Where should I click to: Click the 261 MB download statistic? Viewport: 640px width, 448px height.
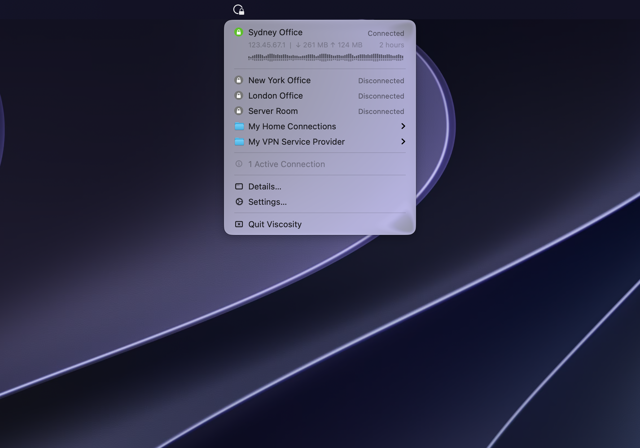312,45
